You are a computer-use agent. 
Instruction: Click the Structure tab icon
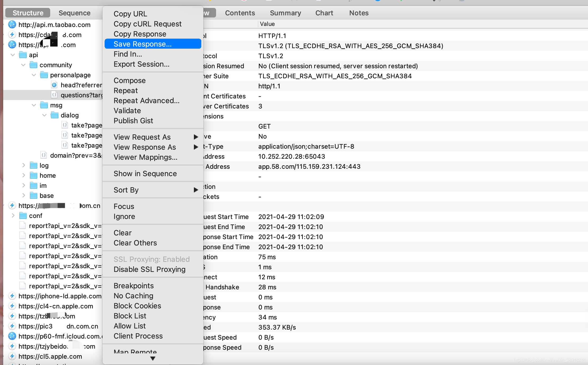pyautogui.click(x=28, y=13)
